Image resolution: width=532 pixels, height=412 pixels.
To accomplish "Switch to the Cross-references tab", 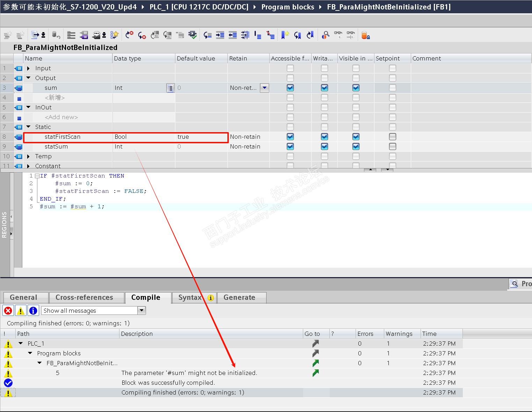I will [87, 297].
